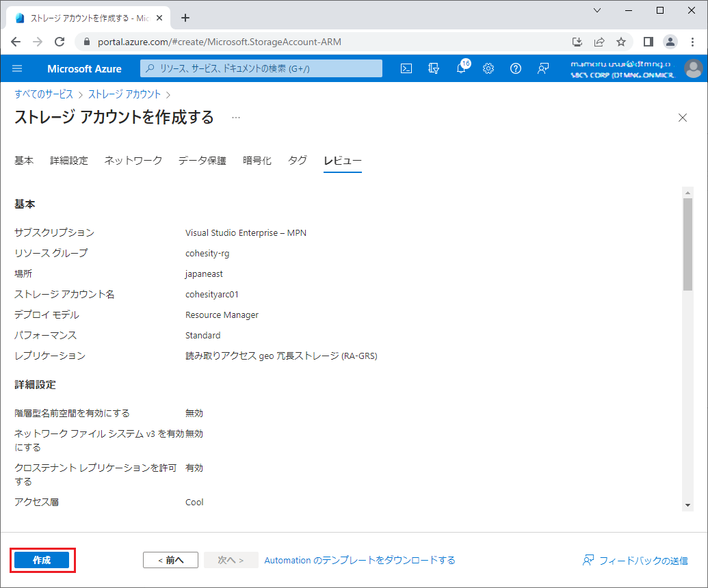Reload the Azure portal page
This screenshot has height=588, width=708.
click(60, 42)
